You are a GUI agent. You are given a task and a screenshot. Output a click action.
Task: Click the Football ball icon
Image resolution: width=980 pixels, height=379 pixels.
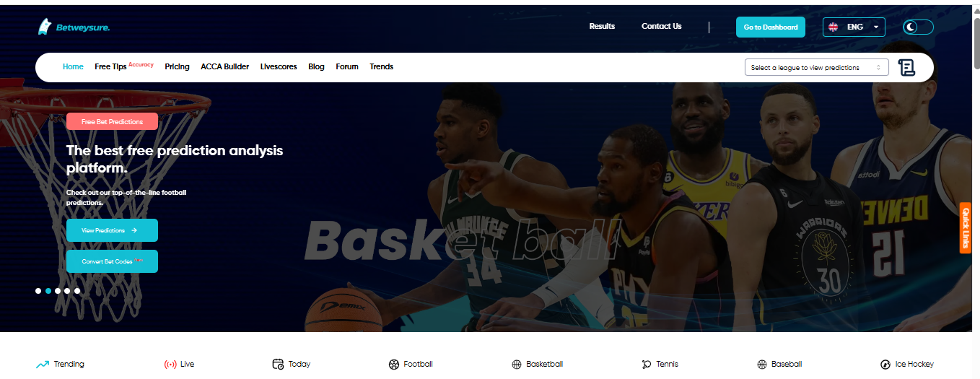(x=393, y=365)
